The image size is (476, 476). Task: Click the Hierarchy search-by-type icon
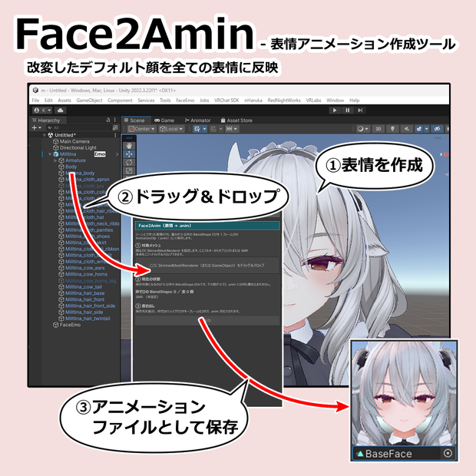[115, 127]
